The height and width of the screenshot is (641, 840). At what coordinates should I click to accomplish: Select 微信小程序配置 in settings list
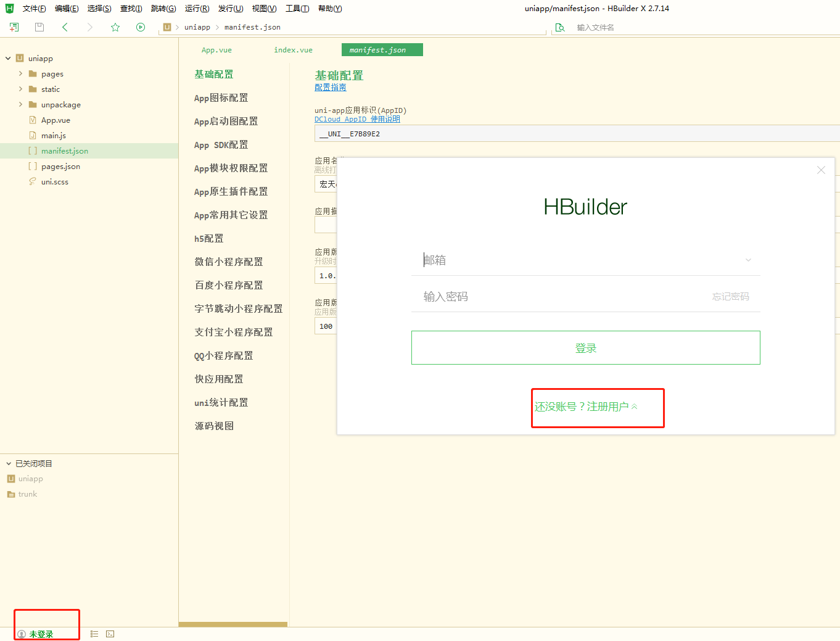coord(229,262)
